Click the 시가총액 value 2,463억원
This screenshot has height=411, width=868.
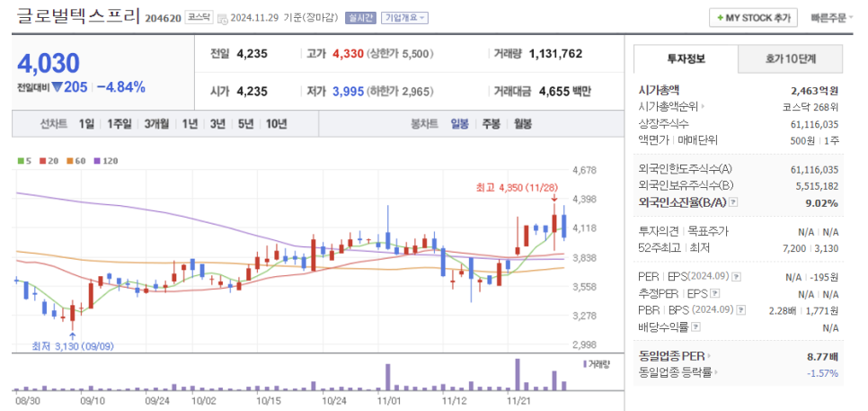click(815, 90)
